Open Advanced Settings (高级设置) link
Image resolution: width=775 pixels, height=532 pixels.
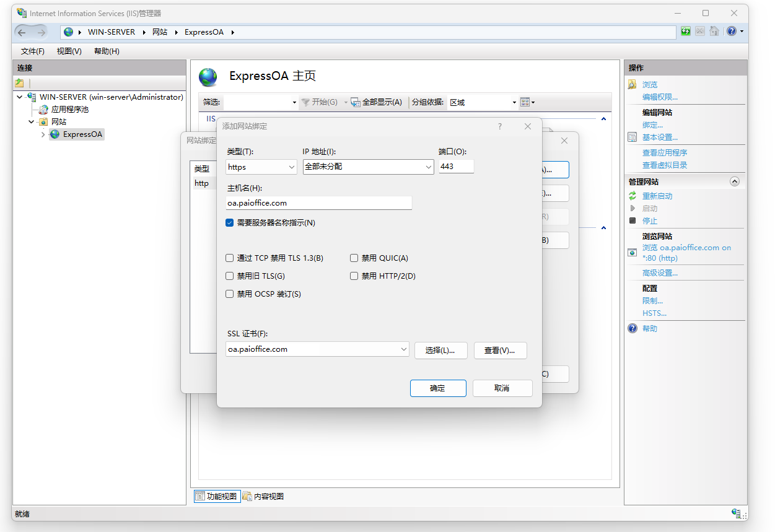tap(660, 273)
